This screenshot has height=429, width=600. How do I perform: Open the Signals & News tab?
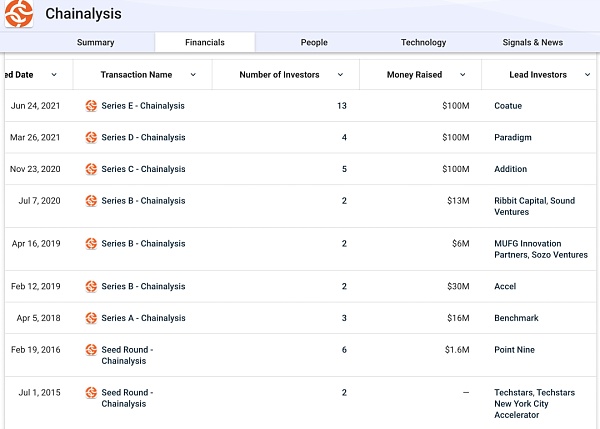[x=532, y=42]
